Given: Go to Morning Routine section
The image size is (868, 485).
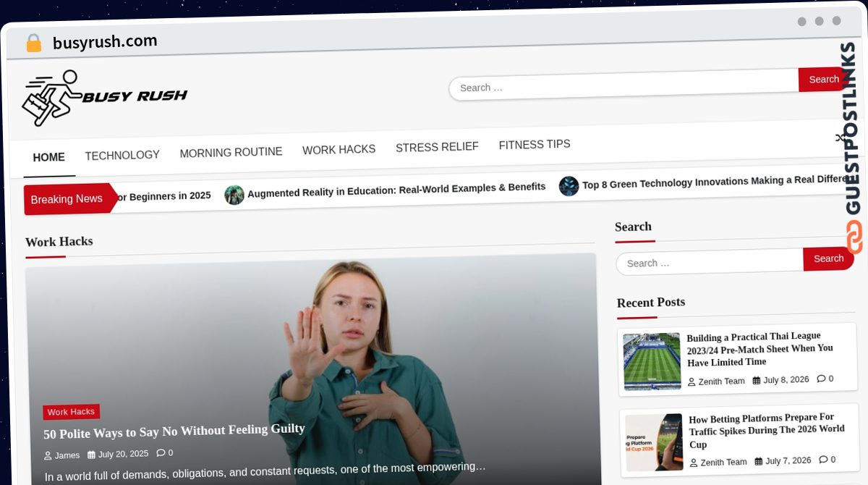Looking at the screenshot, I should (x=231, y=152).
